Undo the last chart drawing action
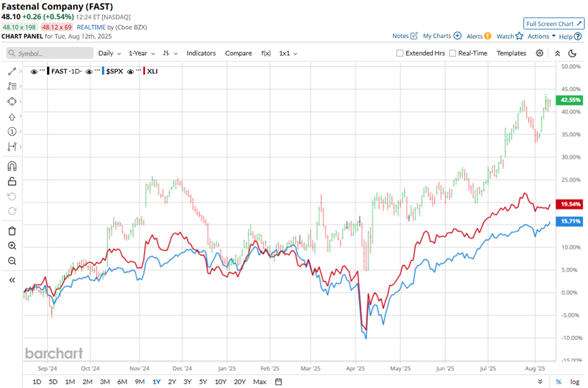The image size is (588, 388). coord(12,197)
